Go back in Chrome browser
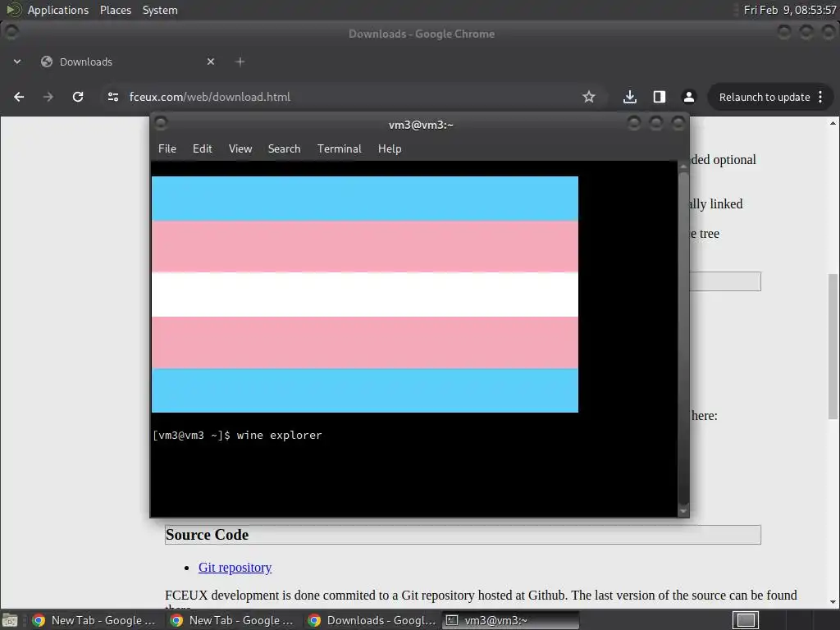The height and width of the screenshot is (630, 840). (19, 97)
